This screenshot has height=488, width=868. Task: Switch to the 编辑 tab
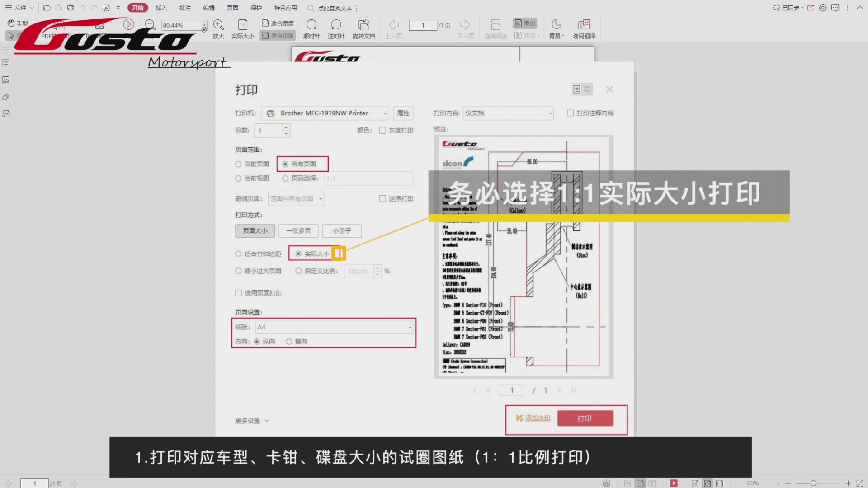[209, 8]
